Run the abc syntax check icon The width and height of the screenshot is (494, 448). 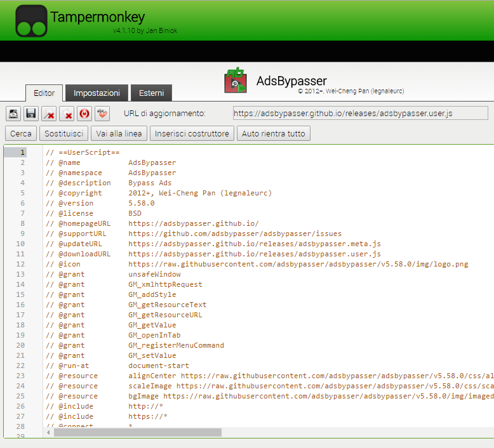coord(102,114)
